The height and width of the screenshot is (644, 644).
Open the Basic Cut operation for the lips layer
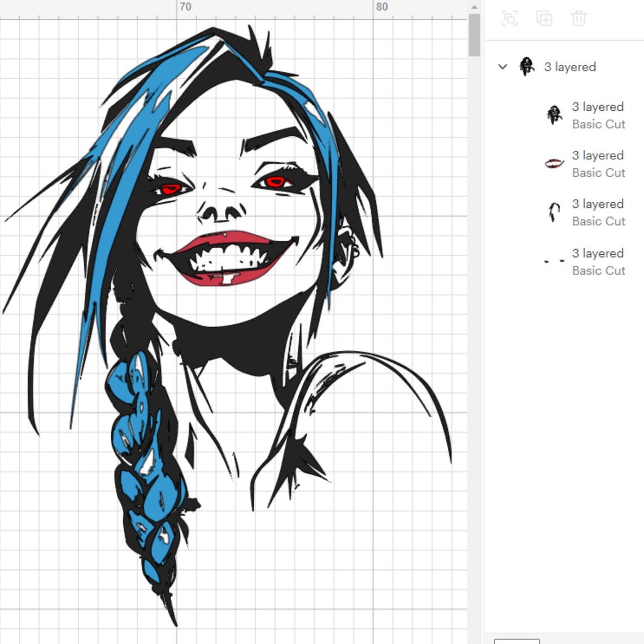click(599, 173)
